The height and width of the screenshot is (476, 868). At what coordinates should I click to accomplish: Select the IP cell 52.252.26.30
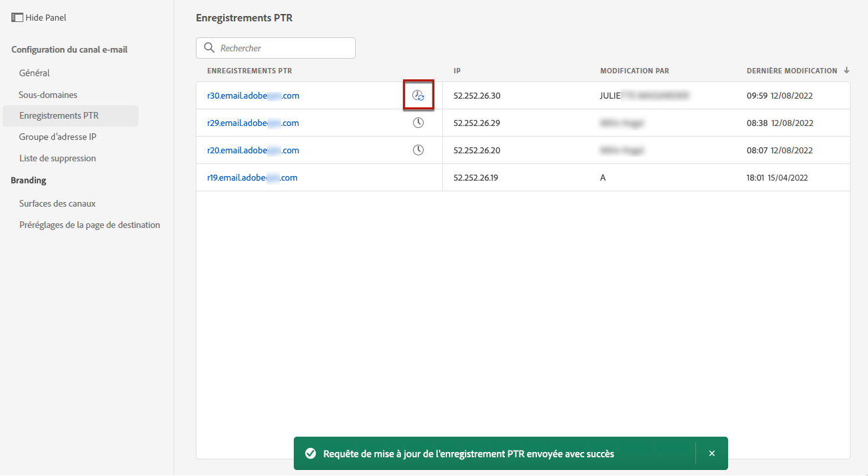click(x=477, y=95)
